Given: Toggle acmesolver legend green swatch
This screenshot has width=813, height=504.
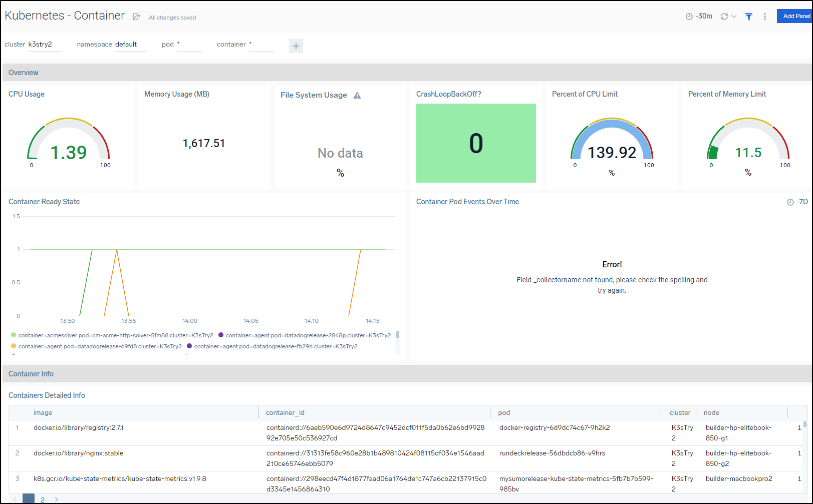Looking at the screenshot, I should [14, 335].
